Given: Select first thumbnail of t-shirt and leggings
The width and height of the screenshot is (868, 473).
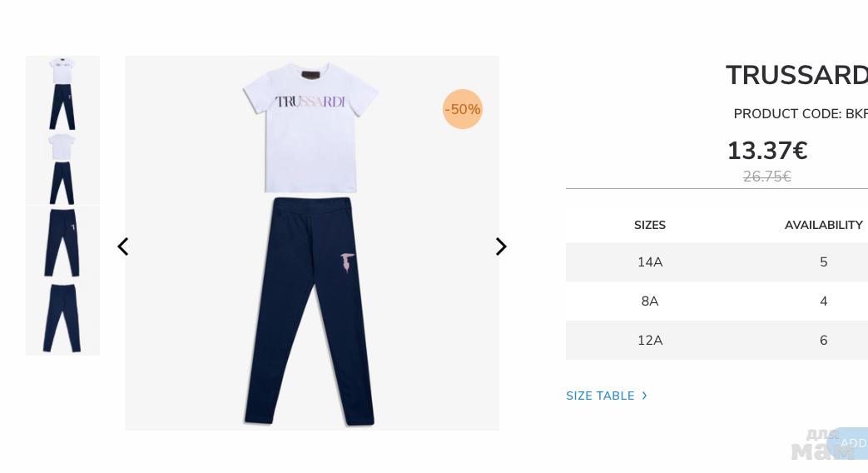Looking at the screenshot, I should tap(62, 93).
